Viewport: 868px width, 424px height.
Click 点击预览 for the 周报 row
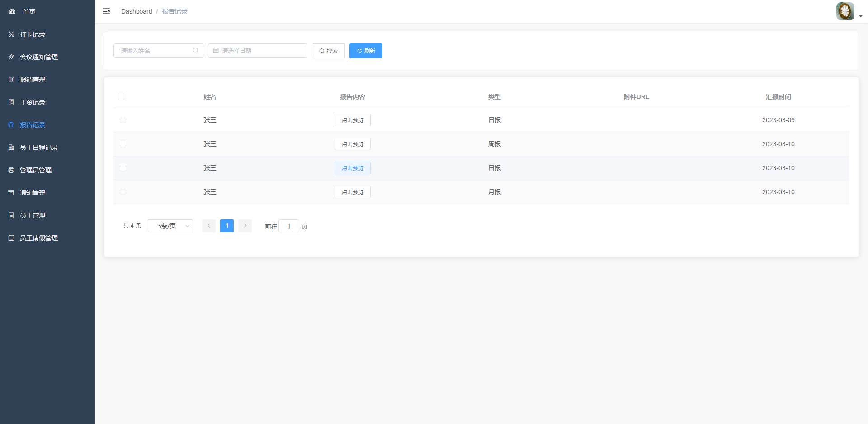[x=353, y=144]
